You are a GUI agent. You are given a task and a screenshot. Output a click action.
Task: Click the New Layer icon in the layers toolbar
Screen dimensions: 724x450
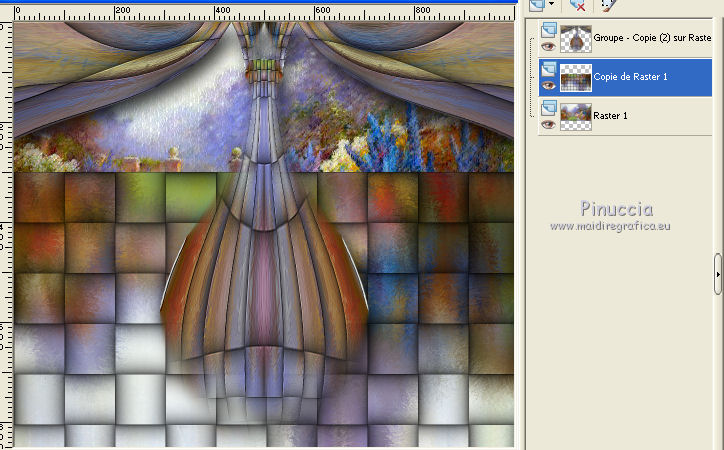tap(537, 5)
